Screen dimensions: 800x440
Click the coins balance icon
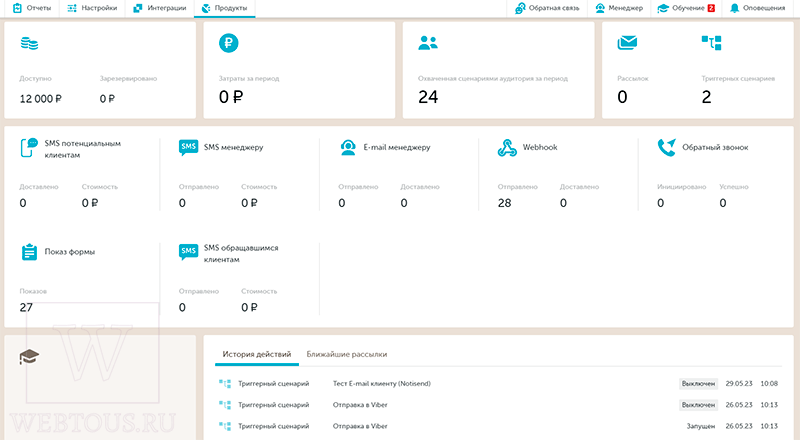(29, 43)
